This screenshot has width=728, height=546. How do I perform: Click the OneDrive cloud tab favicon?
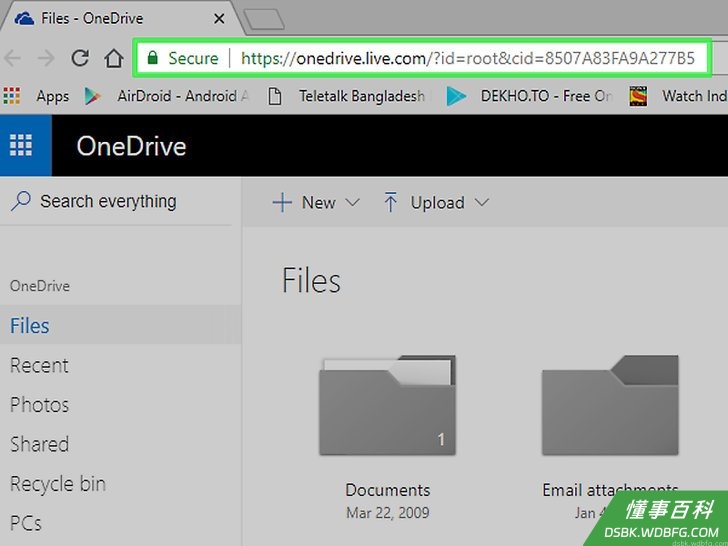tap(24, 19)
